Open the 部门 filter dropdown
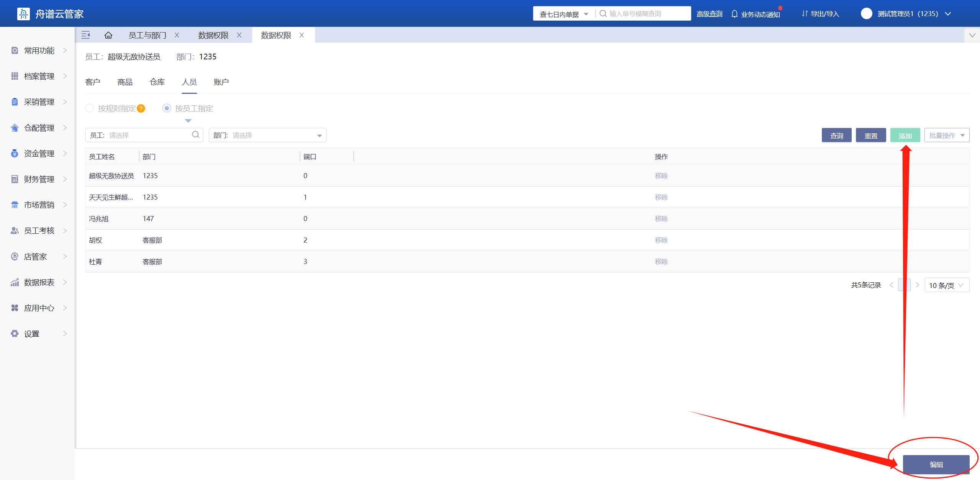Viewport: 980px width, 480px height. pyautogui.click(x=267, y=135)
